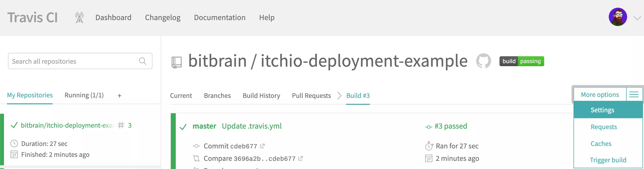Click the Travis CI logo

[33, 18]
